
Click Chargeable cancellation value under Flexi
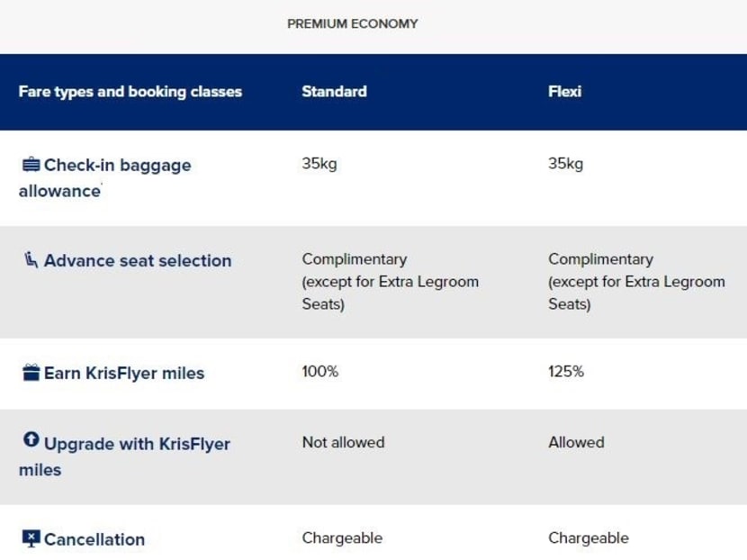(589, 537)
